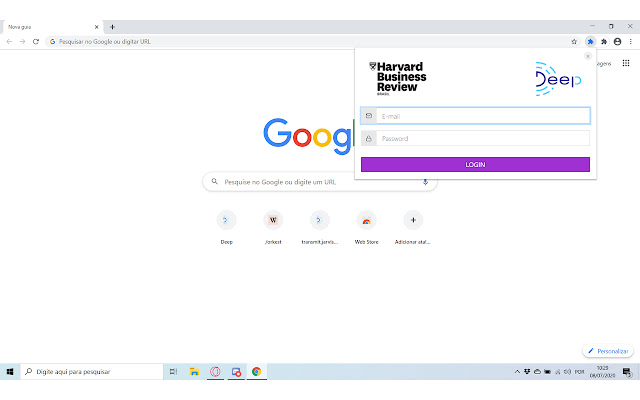This screenshot has height=400, width=640.
Task: Click the OneDrive cloud tray icon
Action: click(538, 372)
